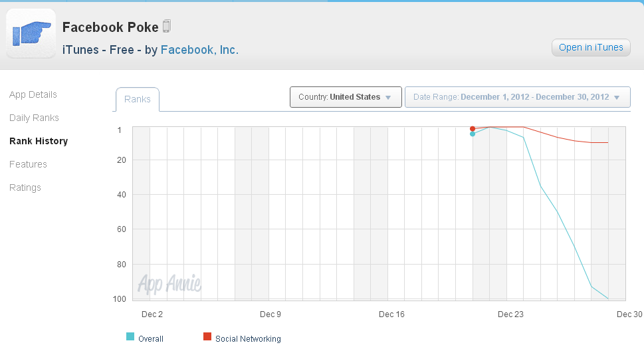644x359 pixels.
Task: View the Ratings section
Action: click(x=25, y=187)
